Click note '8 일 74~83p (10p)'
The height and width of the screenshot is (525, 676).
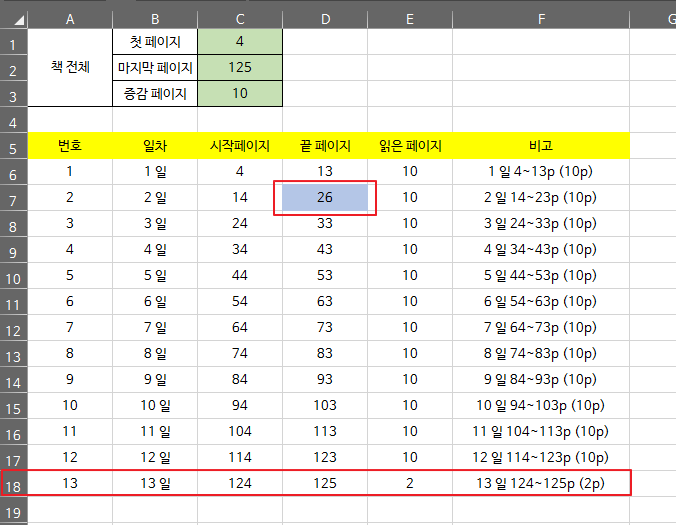[x=541, y=353]
